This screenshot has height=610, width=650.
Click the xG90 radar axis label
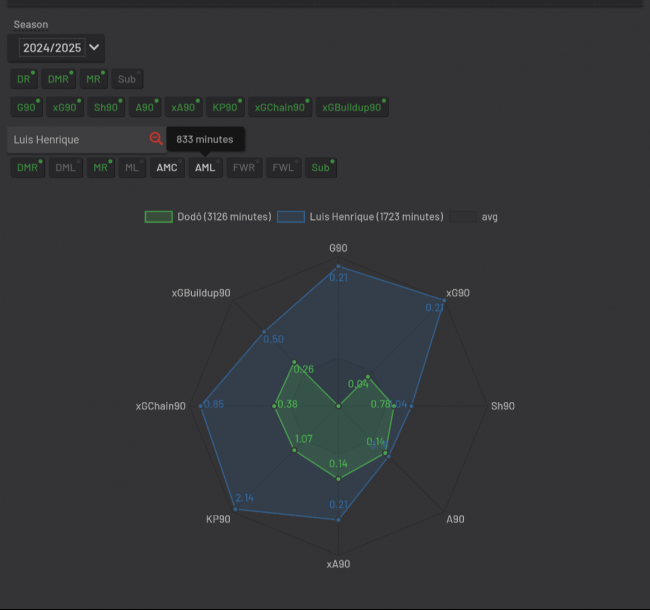pos(458,293)
